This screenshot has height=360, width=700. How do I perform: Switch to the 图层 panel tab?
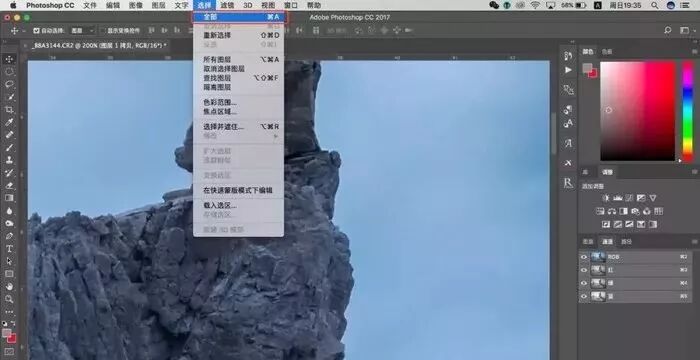(x=588, y=242)
